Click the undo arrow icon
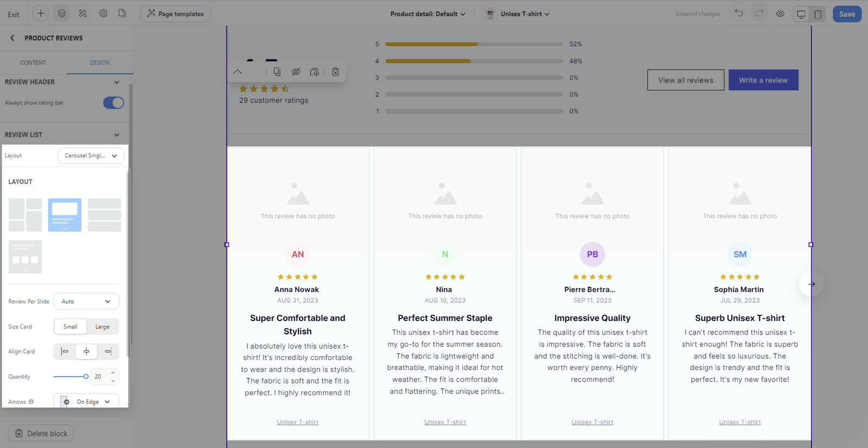This screenshot has width=868, height=448. (739, 14)
